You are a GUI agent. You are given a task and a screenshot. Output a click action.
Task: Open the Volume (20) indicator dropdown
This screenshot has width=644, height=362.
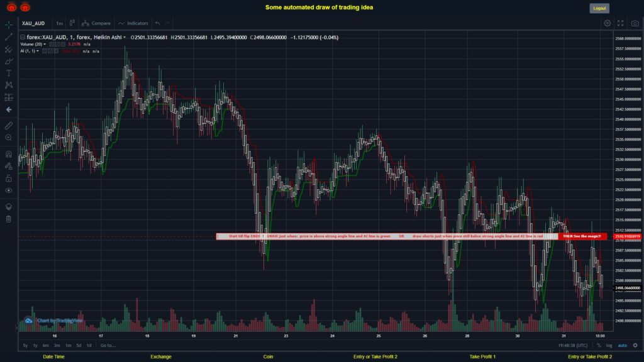point(45,45)
